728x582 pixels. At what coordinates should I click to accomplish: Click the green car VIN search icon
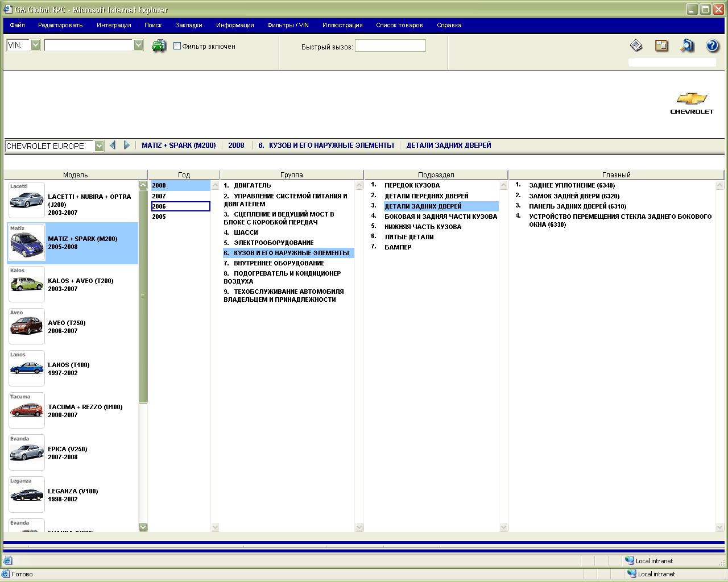tap(159, 46)
